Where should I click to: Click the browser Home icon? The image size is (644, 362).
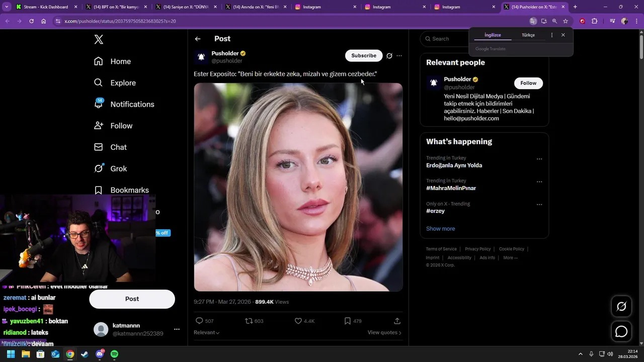pyautogui.click(x=43, y=21)
